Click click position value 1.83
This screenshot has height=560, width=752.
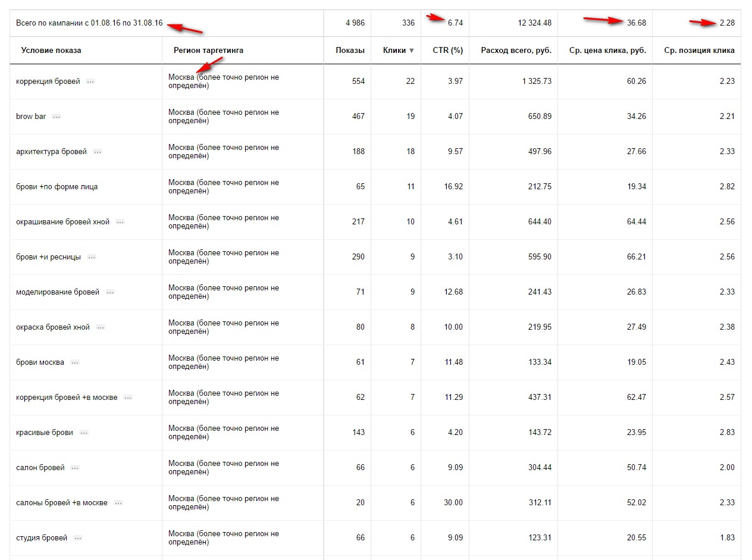pyautogui.click(x=727, y=538)
